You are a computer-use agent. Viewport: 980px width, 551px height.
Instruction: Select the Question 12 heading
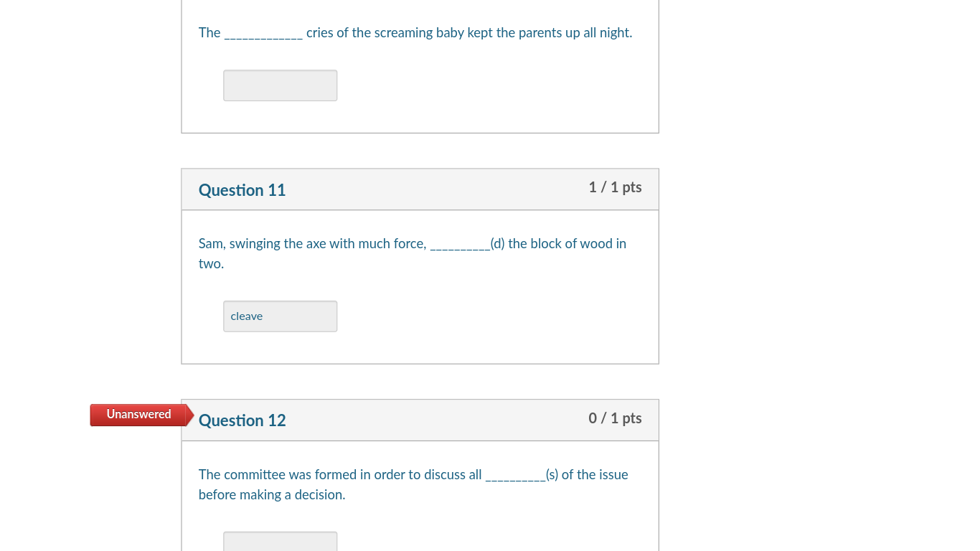tap(242, 420)
